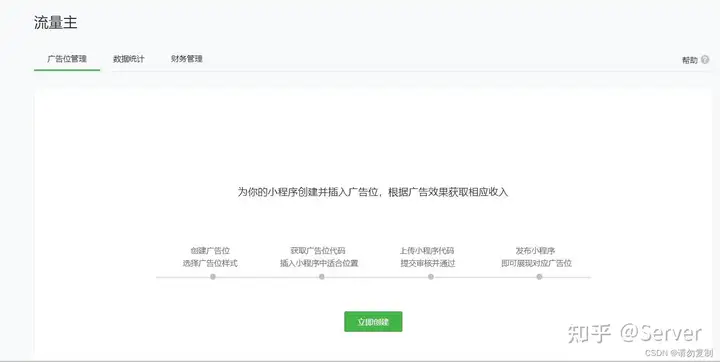
Task: Click the 上传小程序代码 step label
Action: coord(427,250)
